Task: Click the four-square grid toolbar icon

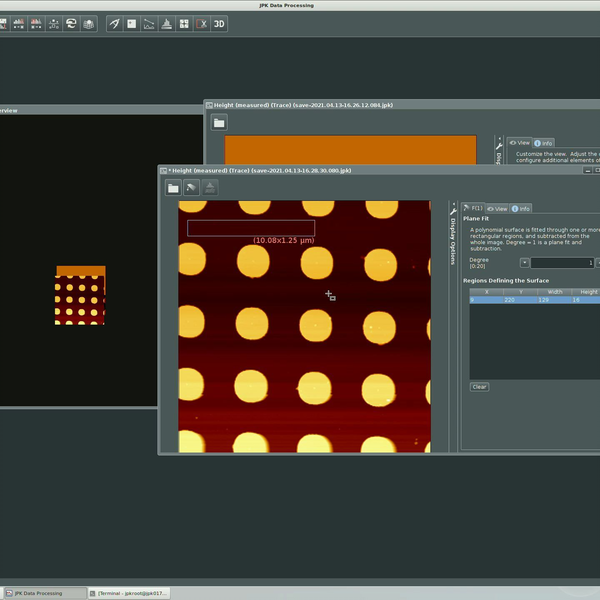Action: pyautogui.click(x=184, y=23)
